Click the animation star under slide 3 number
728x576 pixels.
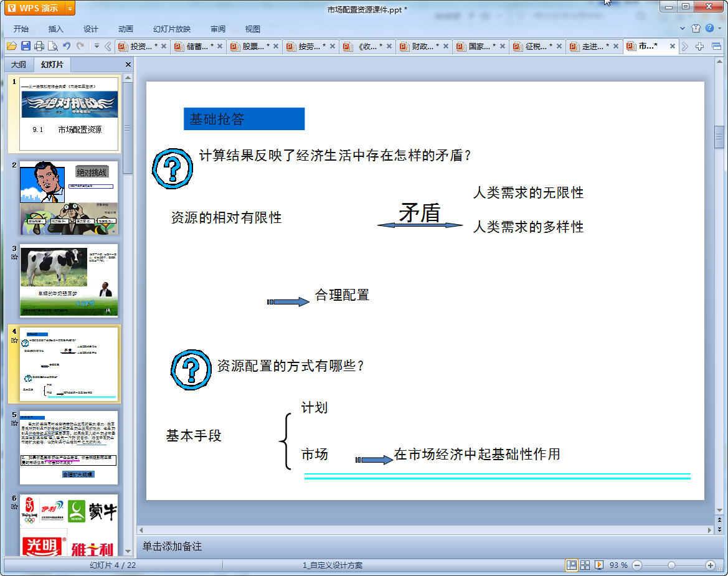point(14,257)
